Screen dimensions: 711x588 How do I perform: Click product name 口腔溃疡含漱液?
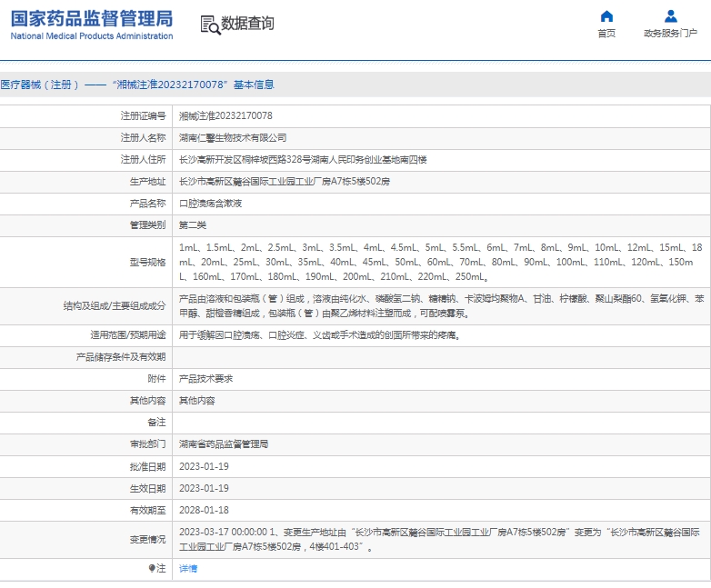click(x=210, y=204)
